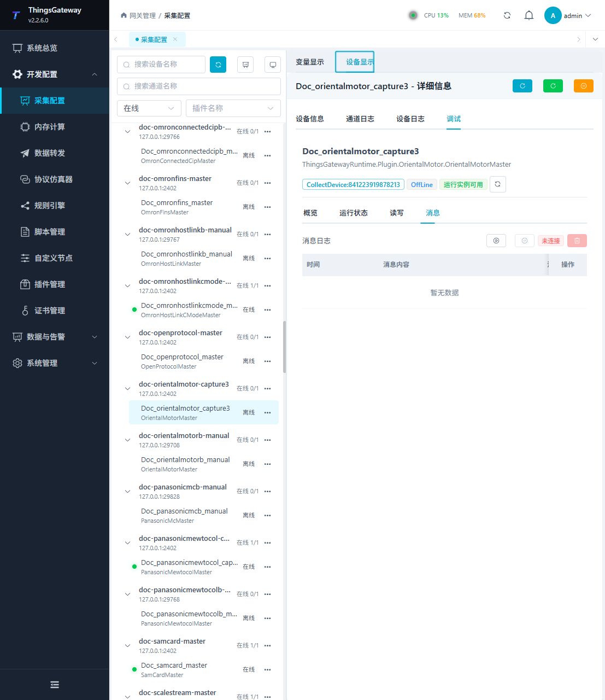Collapse doc-openprotocol-master channel node
Screen dimensions: 605x700
click(127, 337)
